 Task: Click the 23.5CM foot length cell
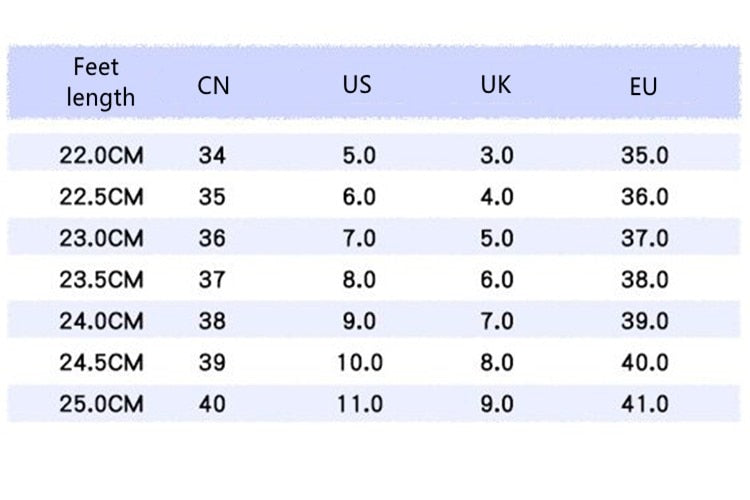tap(101, 279)
